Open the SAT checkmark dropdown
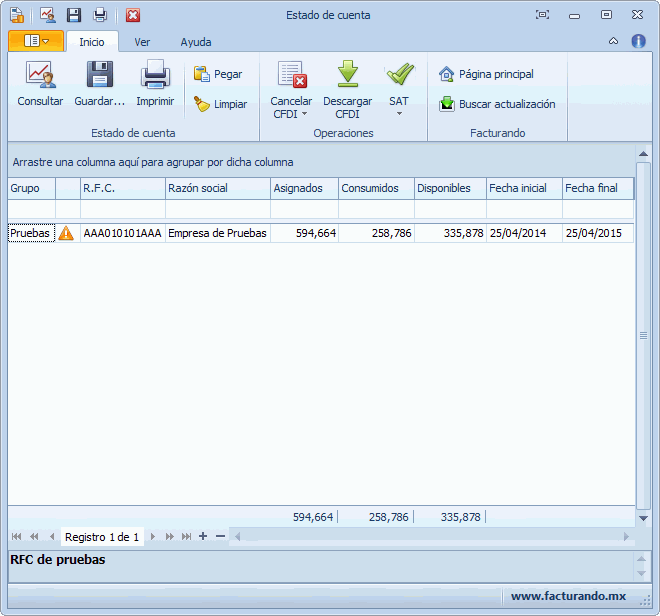 399,89
